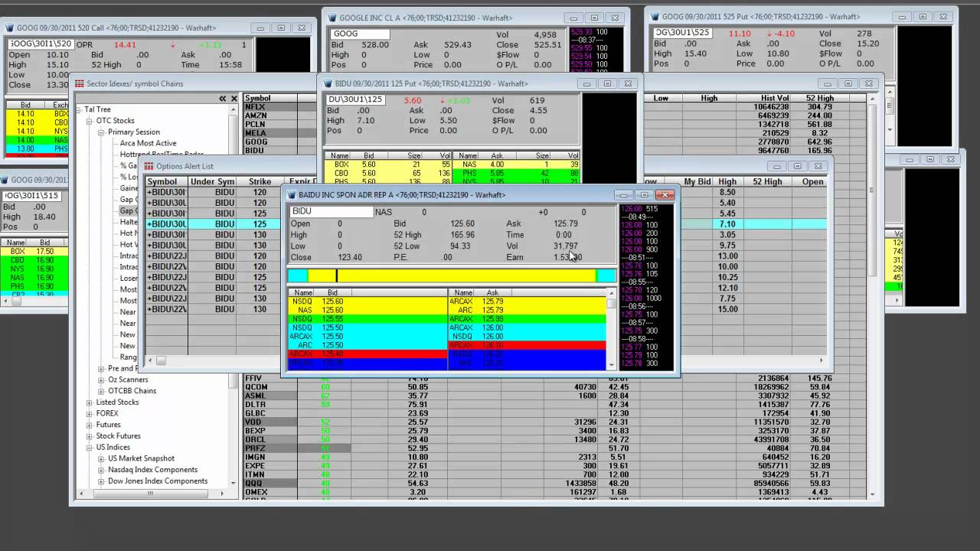This screenshot has width=980, height=551.
Task: Click the GOOG 525 Put window icon
Action: click(x=655, y=16)
